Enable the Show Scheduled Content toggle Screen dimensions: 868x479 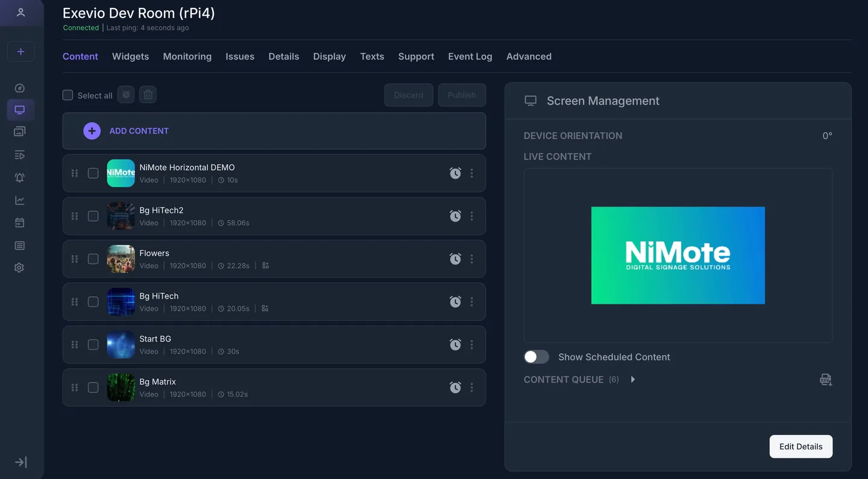click(536, 357)
